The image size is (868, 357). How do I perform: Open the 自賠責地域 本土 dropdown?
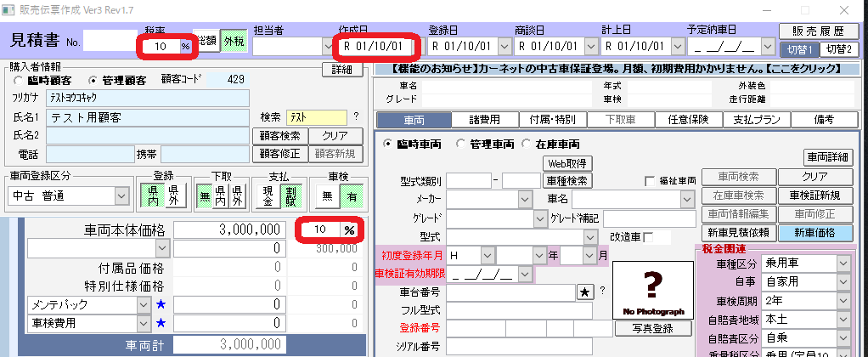tap(843, 320)
